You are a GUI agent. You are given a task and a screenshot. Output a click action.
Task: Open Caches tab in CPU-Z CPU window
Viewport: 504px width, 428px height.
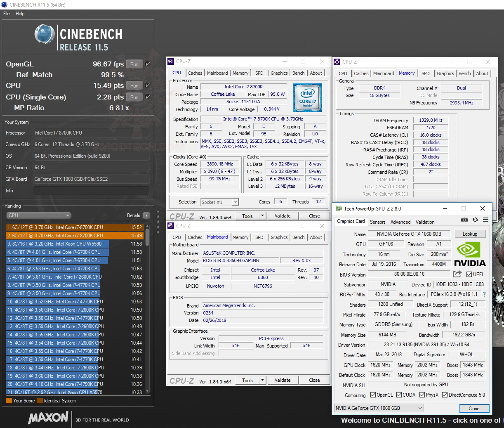(x=195, y=73)
